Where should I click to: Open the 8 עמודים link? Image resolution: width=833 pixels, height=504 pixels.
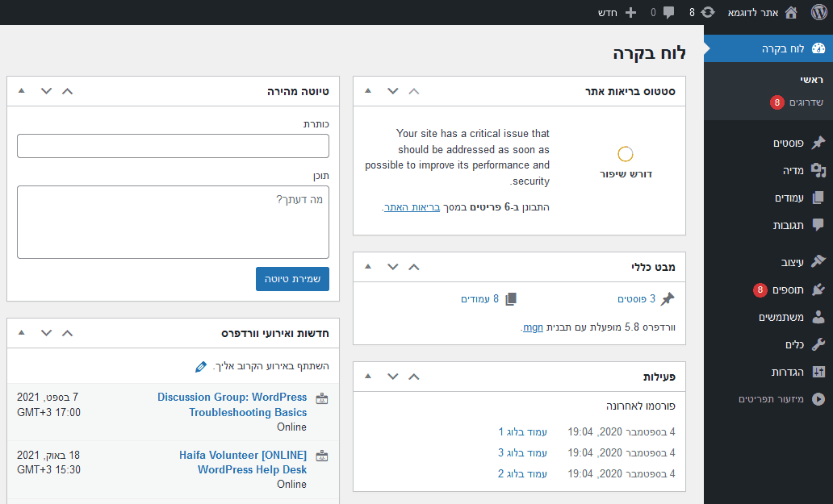(479, 299)
